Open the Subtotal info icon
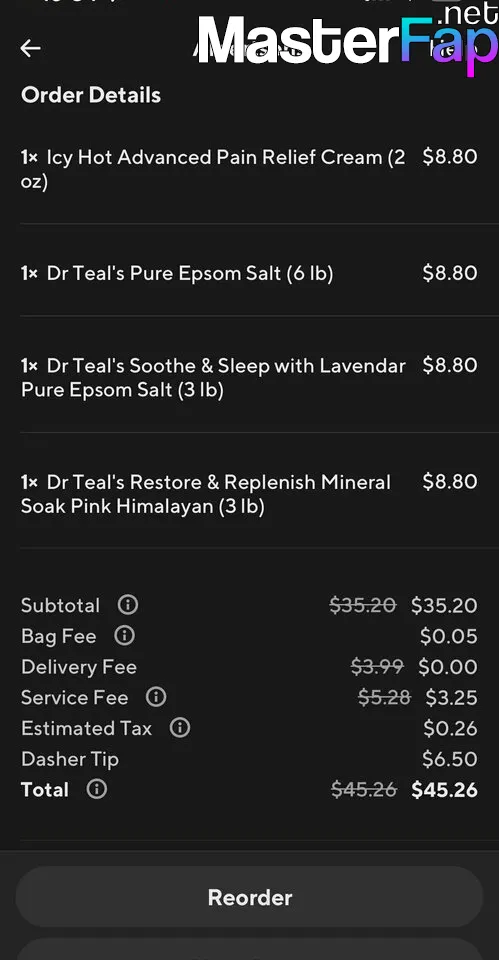This screenshot has width=499, height=960. (x=127, y=605)
